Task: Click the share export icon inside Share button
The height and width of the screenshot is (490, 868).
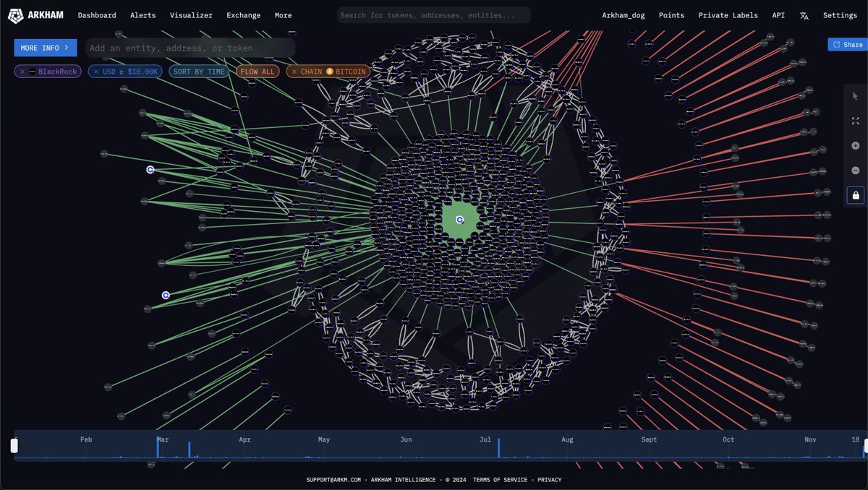Action: tap(837, 45)
